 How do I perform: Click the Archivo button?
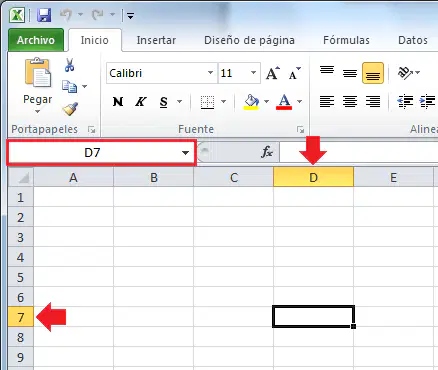point(36,40)
